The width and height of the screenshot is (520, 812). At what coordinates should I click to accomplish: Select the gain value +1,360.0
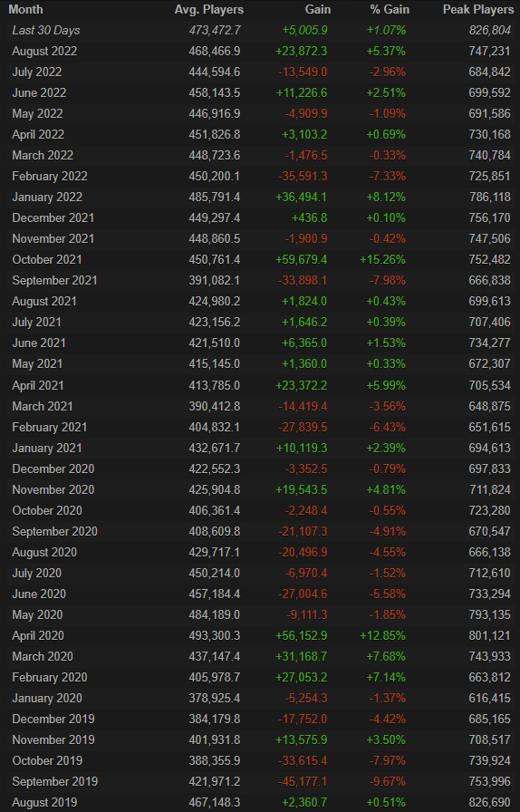click(304, 363)
